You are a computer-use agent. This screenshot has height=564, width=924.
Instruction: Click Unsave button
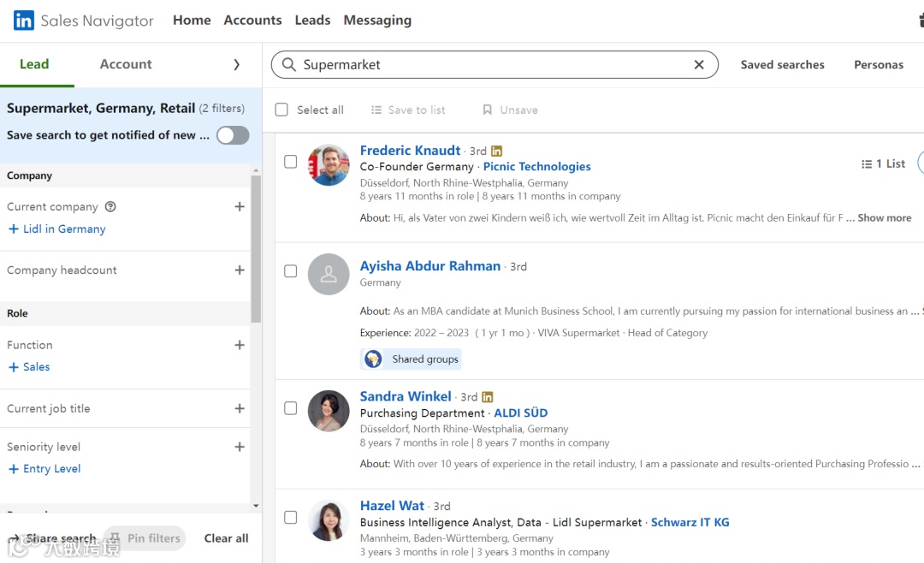pyautogui.click(x=510, y=110)
